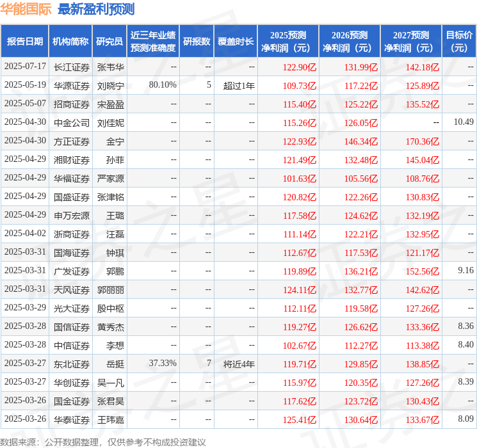Select the 报告日期 column header

(24, 41)
